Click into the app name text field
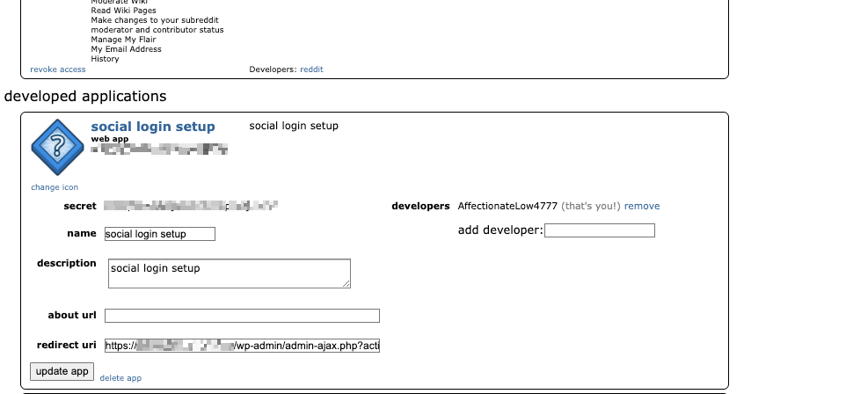Viewport: 868px width, 394px height. pos(159,234)
